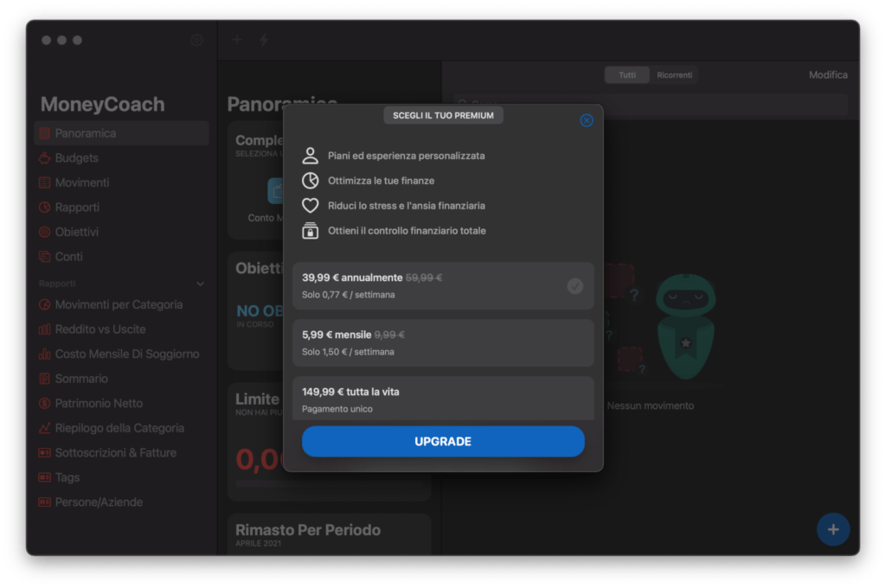Open the Sommario report label
The width and height of the screenshot is (886, 588).
tap(81, 379)
